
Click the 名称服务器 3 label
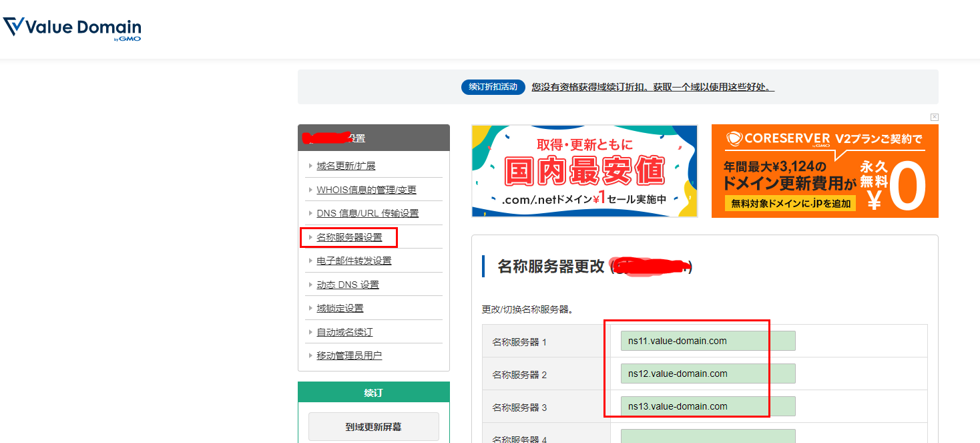(519, 408)
